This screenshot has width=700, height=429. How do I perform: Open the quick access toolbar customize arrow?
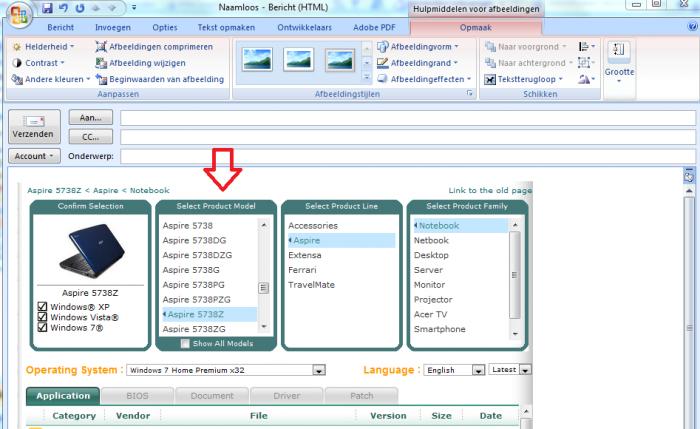click(134, 8)
